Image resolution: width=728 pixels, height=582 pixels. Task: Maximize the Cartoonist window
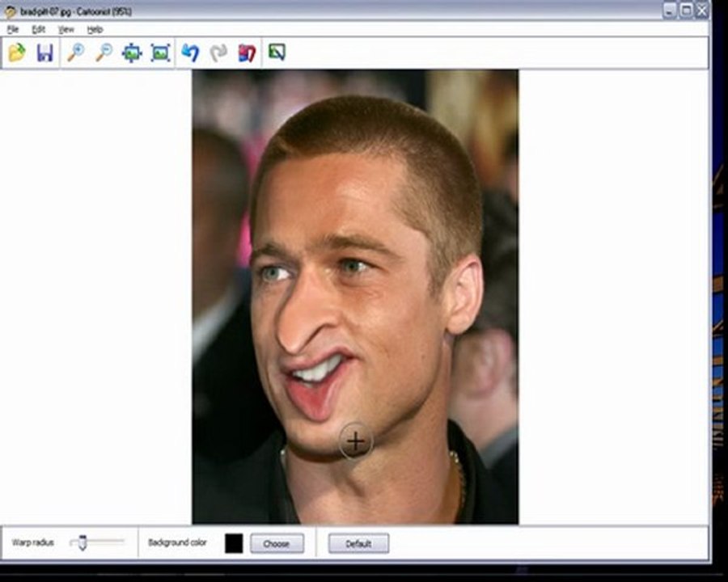pyautogui.click(x=686, y=11)
